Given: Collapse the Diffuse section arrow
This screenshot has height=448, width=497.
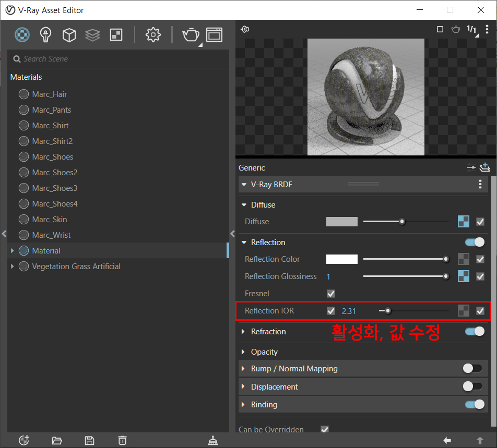Looking at the screenshot, I should 244,205.
